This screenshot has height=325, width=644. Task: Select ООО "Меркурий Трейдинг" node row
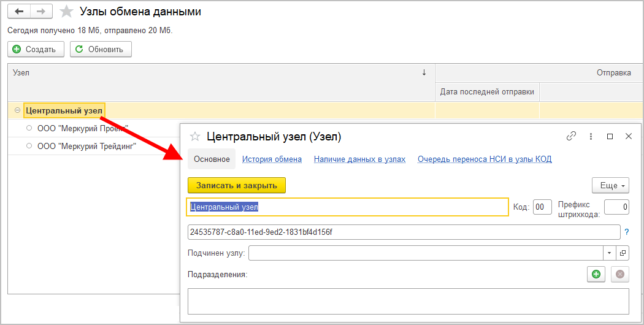pyautogui.click(x=86, y=146)
